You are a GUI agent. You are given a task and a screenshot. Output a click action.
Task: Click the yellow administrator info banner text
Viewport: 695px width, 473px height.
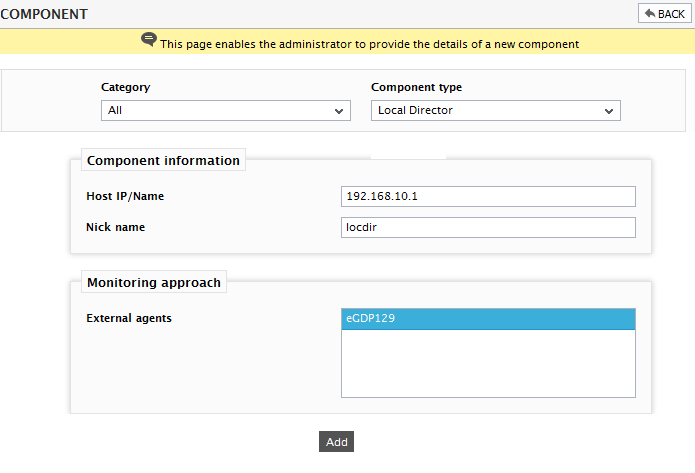(x=370, y=44)
